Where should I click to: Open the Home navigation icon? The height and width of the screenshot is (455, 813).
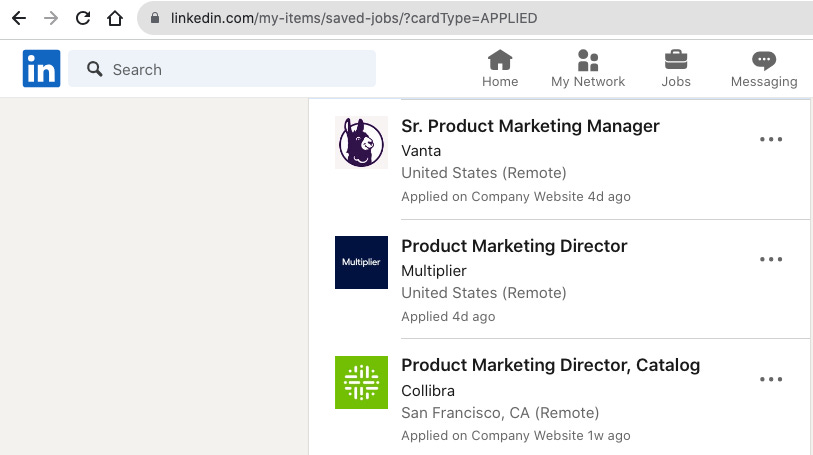(500, 60)
